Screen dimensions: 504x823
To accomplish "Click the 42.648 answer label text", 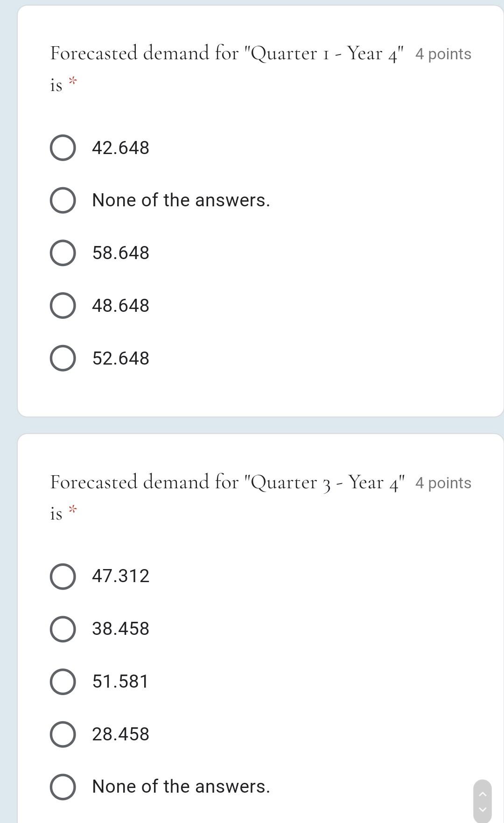I will pyautogui.click(x=120, y=148).
